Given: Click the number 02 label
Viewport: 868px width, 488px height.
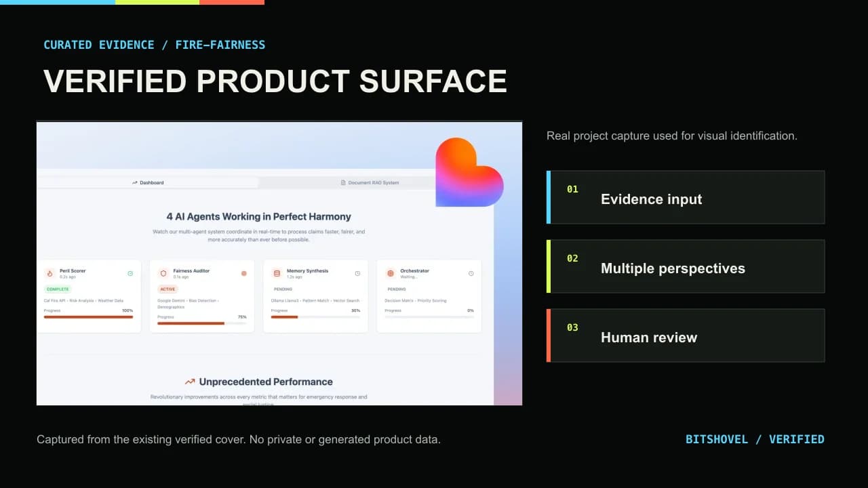Looking at the screenshot, I should tap(572, 258).
